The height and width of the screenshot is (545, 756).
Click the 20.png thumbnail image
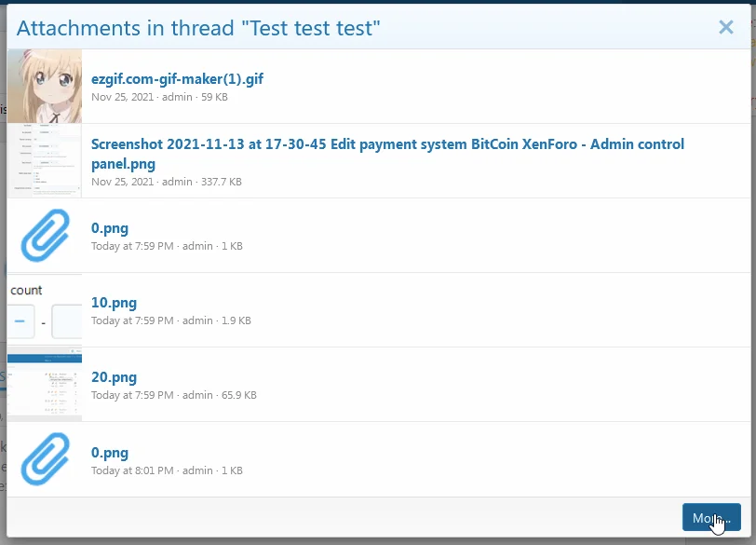(45, 385)
